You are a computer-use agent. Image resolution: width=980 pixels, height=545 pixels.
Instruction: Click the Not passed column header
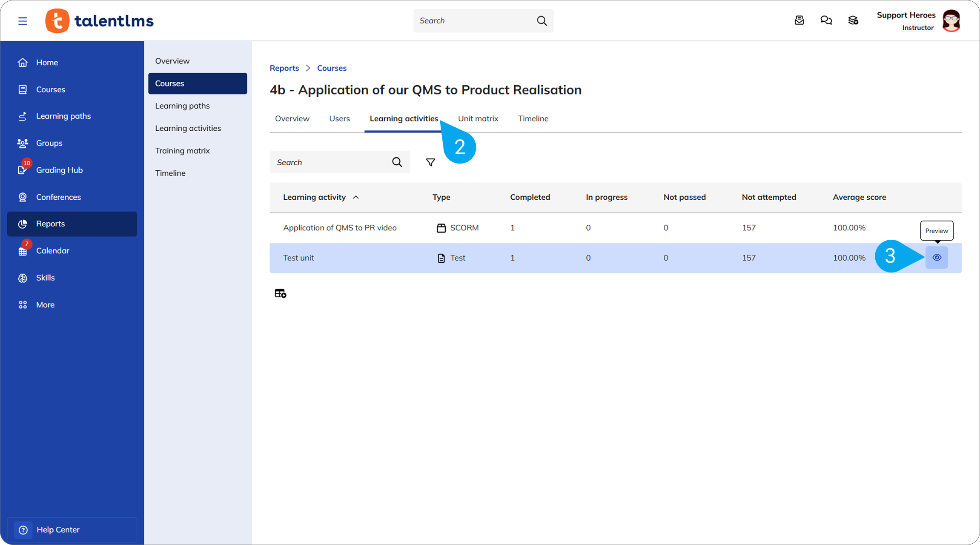pos(684,197)
